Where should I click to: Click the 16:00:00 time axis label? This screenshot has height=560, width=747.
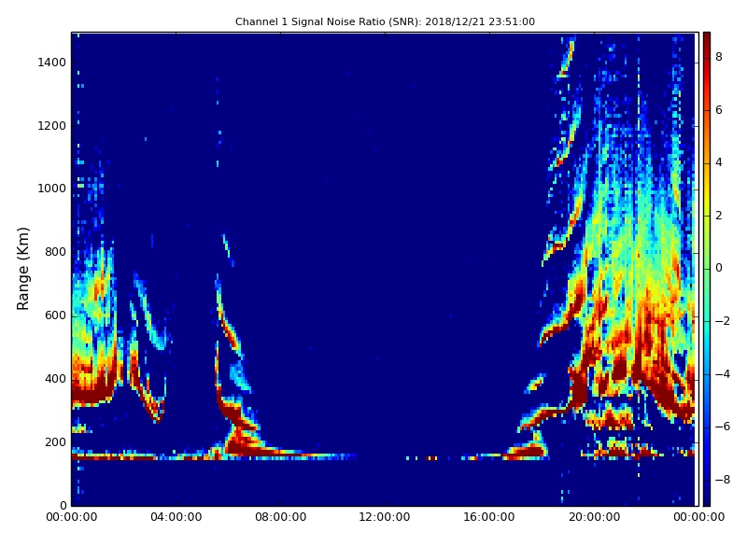tap(489, 517)
